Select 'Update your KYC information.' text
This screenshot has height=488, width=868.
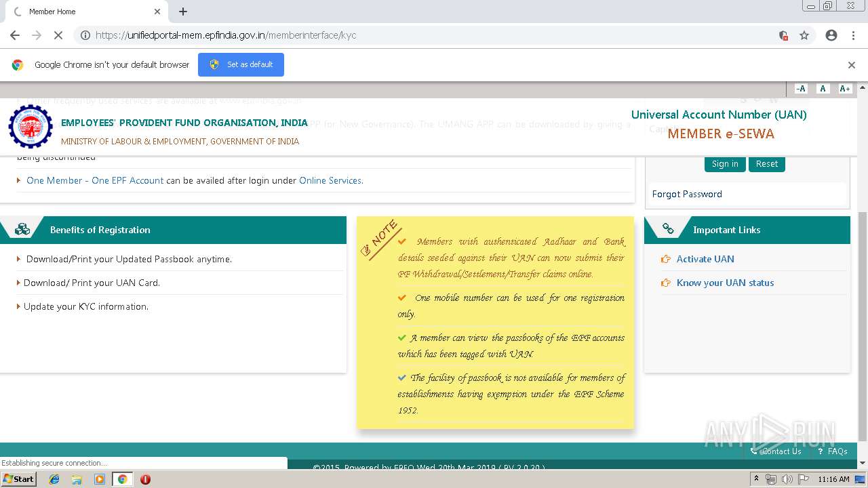point(86,306)
